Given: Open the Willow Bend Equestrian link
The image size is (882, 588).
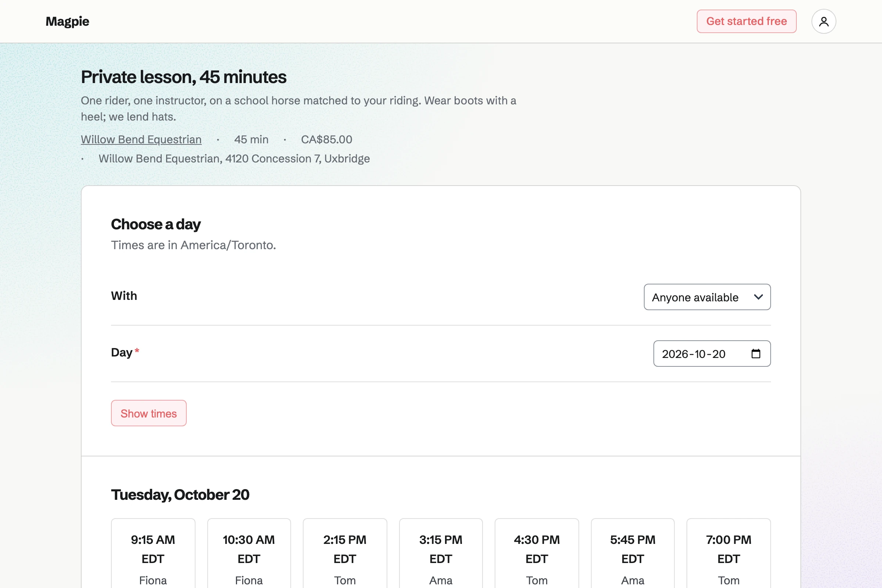Looking at the screenshot, I should 141,140.
